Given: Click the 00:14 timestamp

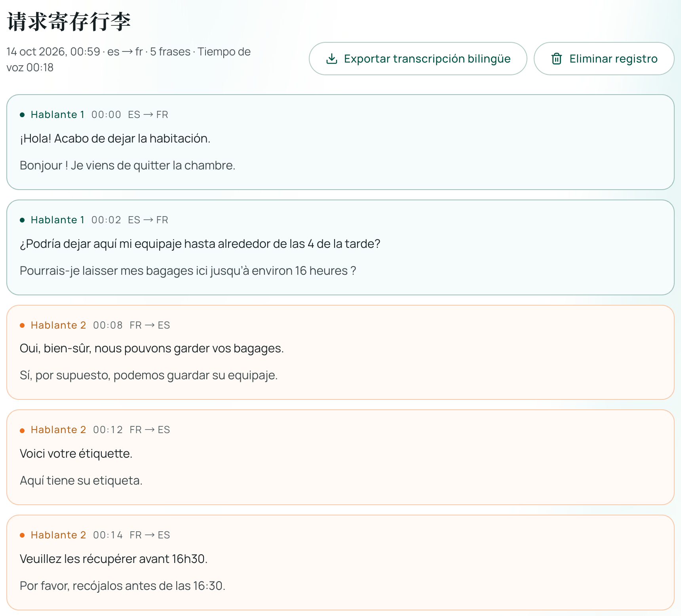Looking at the screenshot, I should coord(108,535).
